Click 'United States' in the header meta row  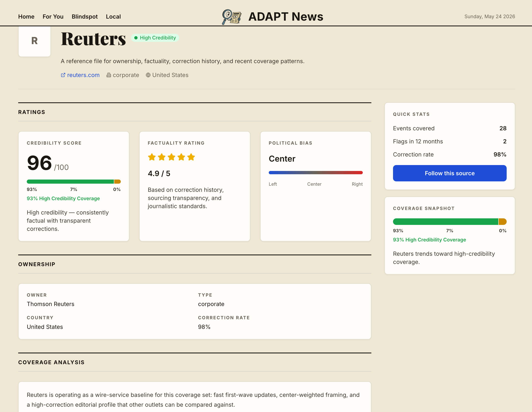click(170, 75)
